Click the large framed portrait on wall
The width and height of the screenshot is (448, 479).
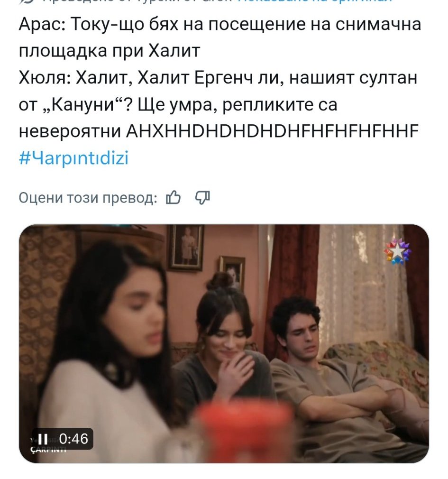pos(186,248)
